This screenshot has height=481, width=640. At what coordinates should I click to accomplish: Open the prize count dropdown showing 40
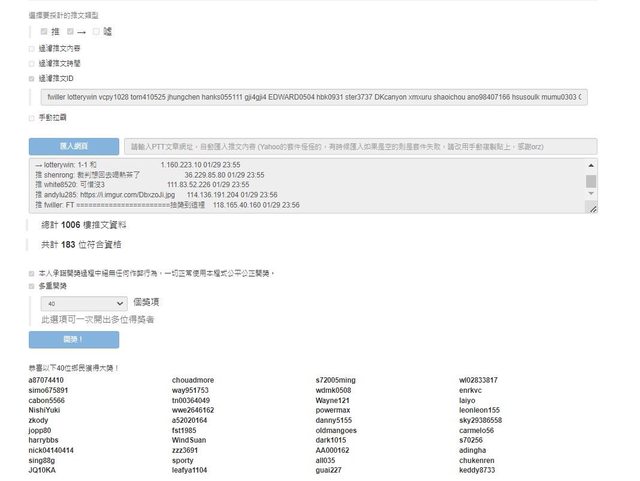(x=84, y=303)
